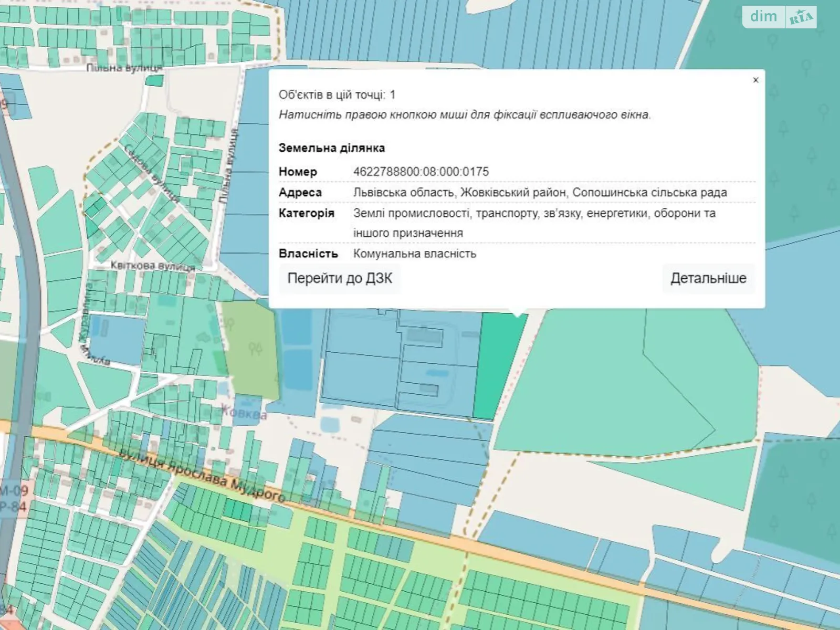Viewport: 840px width, 630px height.
Task: Close the land parcel info popup
Action: click(x=755, y=80)
